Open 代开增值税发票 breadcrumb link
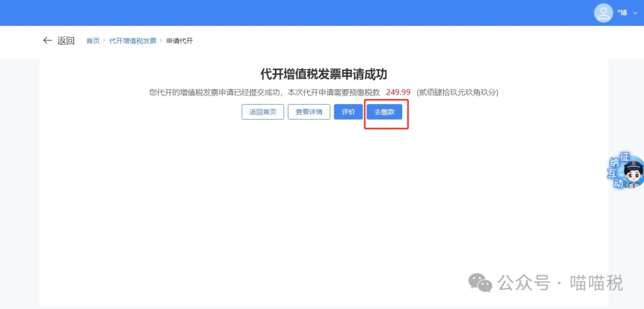Screen dimensions: 644x309 (x=132, y=40)
